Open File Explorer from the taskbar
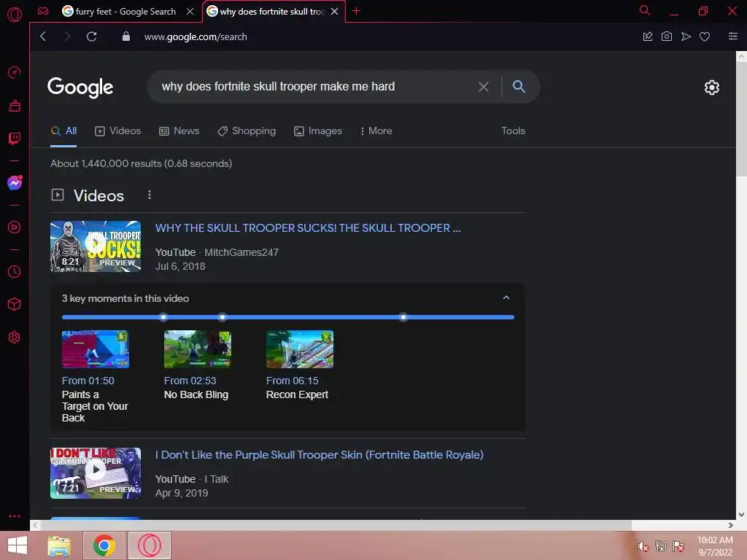This screenshot has width=747, height=560. [59, 545]
